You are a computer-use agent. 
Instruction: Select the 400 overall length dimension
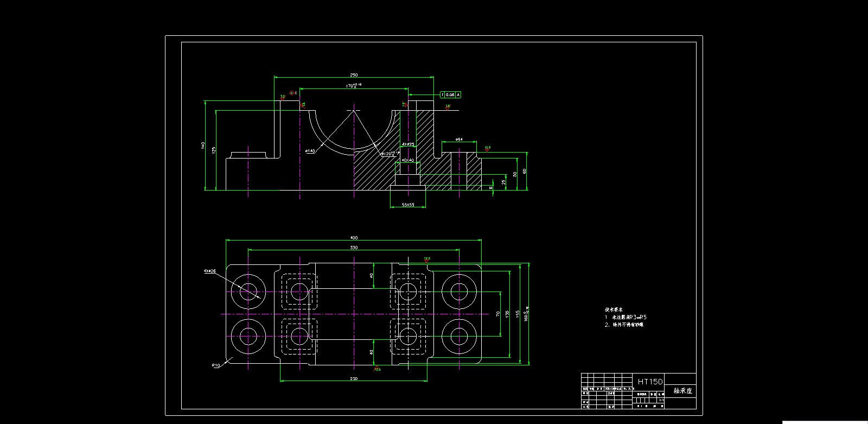point(354,238)
